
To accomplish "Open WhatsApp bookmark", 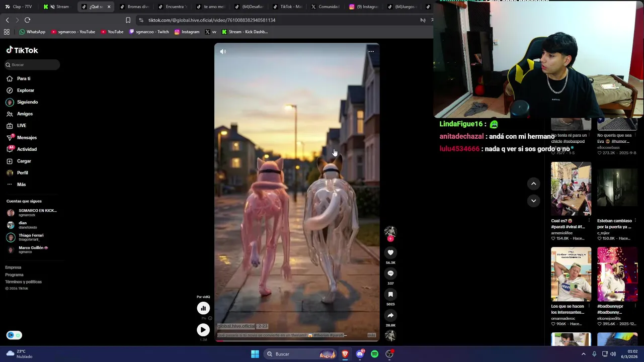I will click(x=32, y=32).
